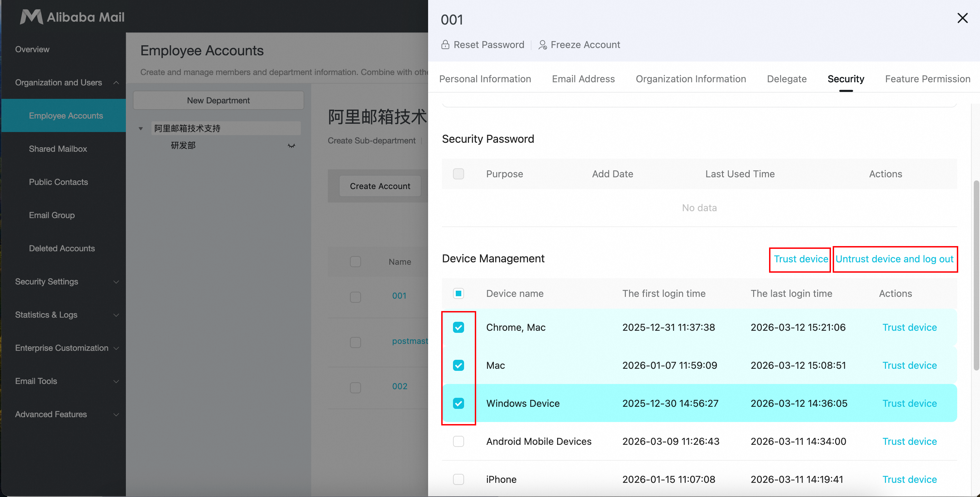Open Organization Information tab

click(691, 79)
